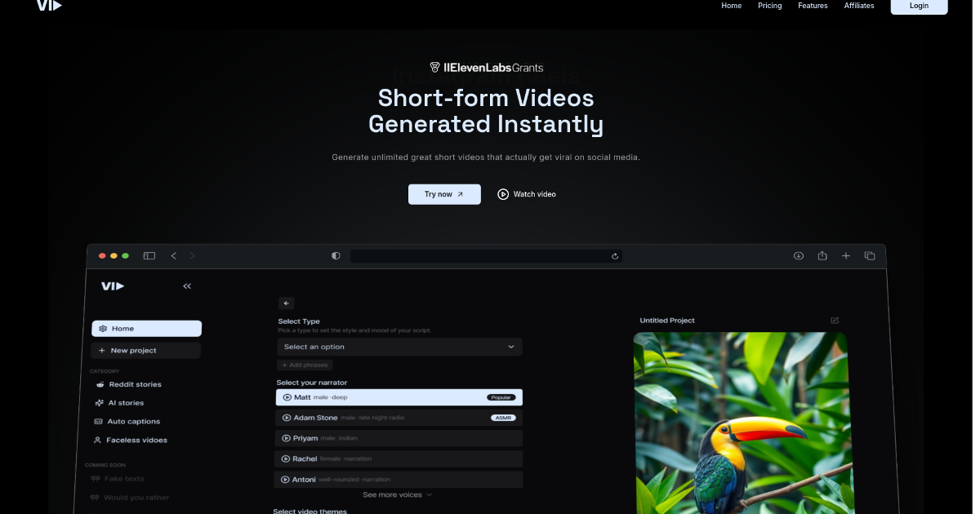Viewport: 980px width, 514px height.
Task: Choose Priyam for narration
Action: [399, 438]
